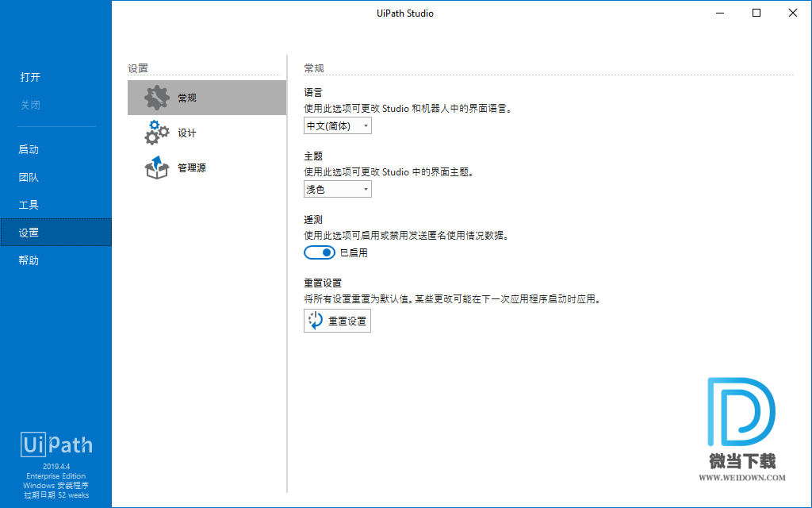Click the wrench gear icon beside 常规

pos(157,98)
